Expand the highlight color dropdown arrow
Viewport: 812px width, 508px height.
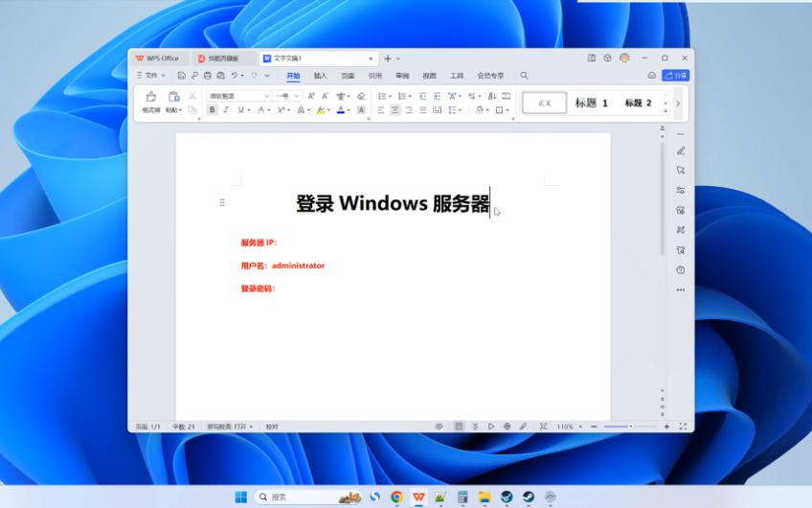click(328, 110)
